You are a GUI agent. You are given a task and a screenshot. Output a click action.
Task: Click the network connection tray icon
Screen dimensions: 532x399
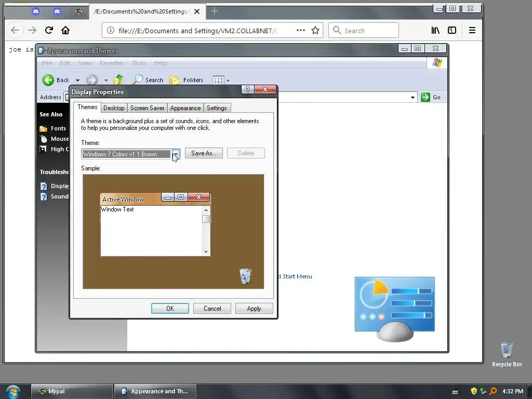pyautogui.click(x=484, y=391)
